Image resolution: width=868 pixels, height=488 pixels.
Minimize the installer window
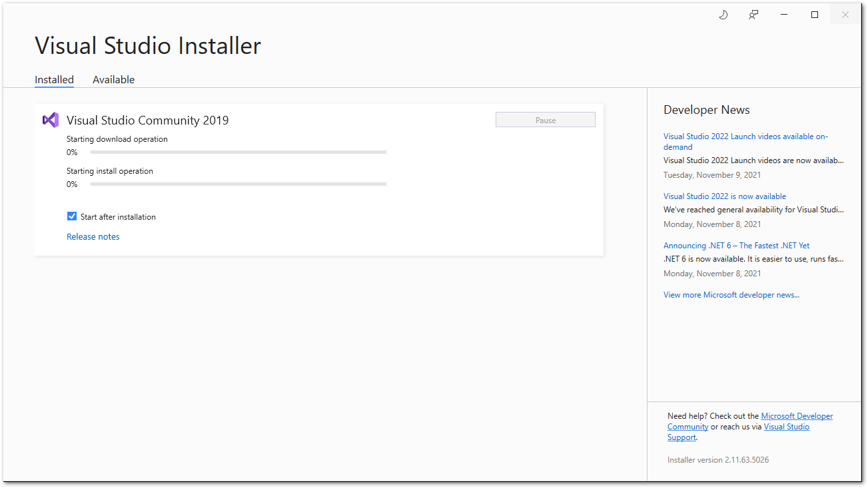pyautogui.click(x=784, y=15)
